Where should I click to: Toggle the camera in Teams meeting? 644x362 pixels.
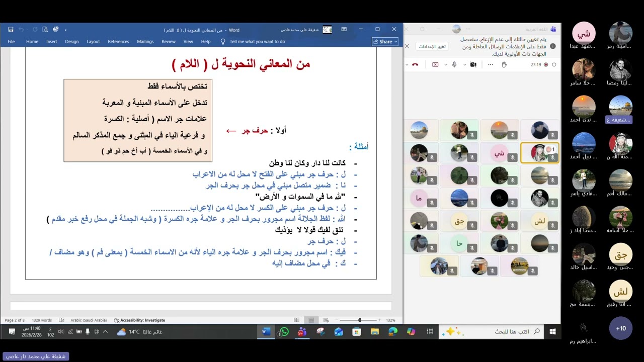[473, 64]
